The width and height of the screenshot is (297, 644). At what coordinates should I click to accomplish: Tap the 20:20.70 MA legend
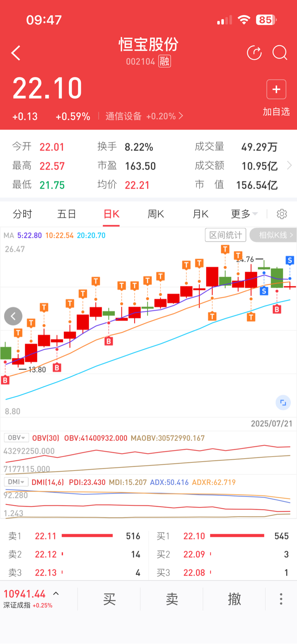pyautogui.click(x=91, y=235)
